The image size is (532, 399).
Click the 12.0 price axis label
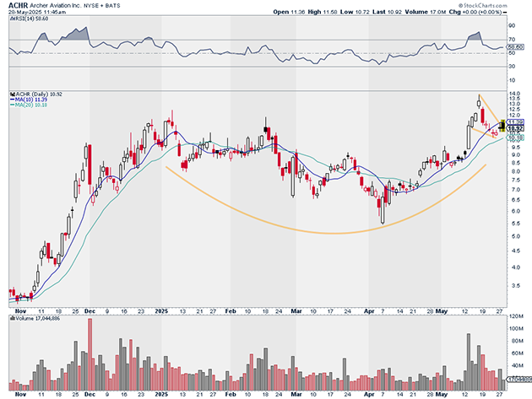point(514,116)
